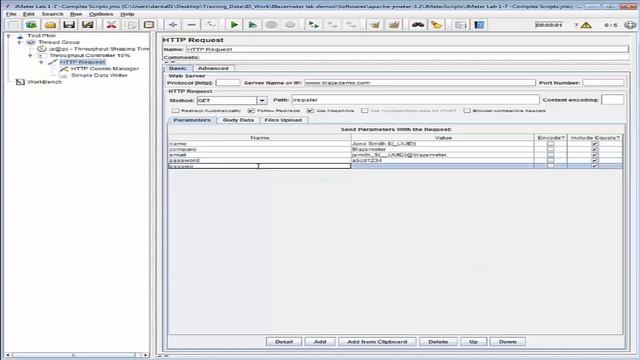Click the Detail button
The image size is (640, 360).
point(284,342)
